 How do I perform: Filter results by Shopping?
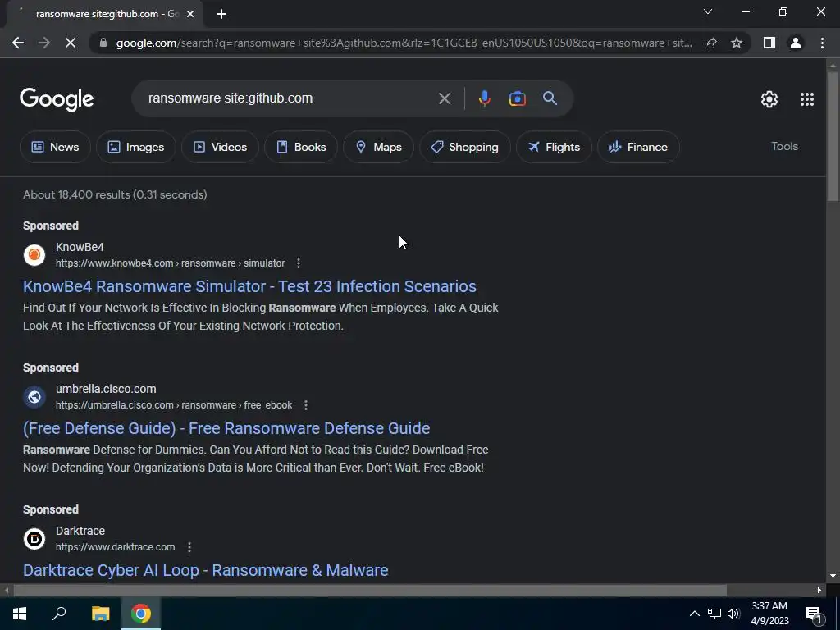(x=465, y=147)
